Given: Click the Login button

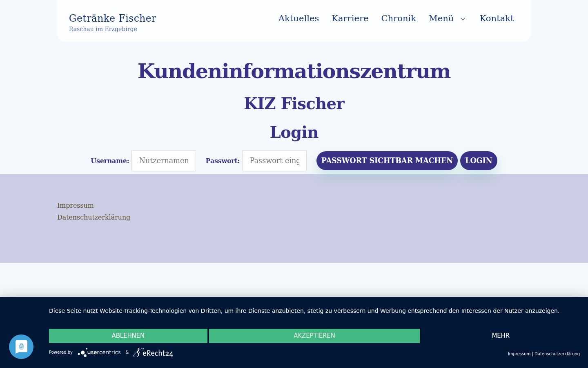Looking at the screenshot, I should click(x=479, y=161).
